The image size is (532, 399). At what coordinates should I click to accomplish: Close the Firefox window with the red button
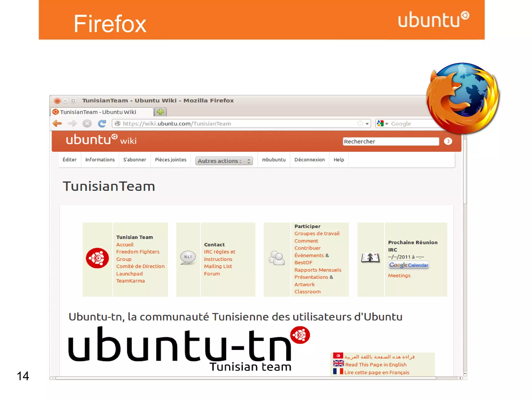point(57,101)
